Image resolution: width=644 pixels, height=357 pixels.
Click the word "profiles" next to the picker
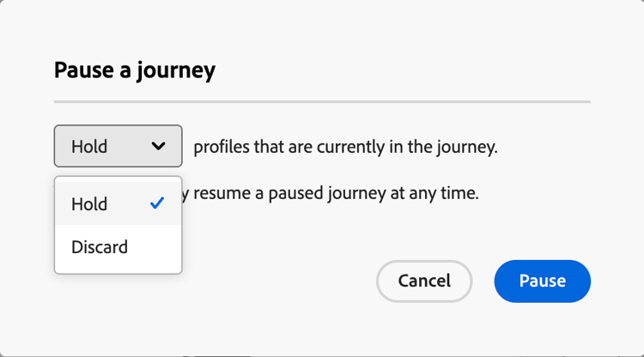click(221, 147)
